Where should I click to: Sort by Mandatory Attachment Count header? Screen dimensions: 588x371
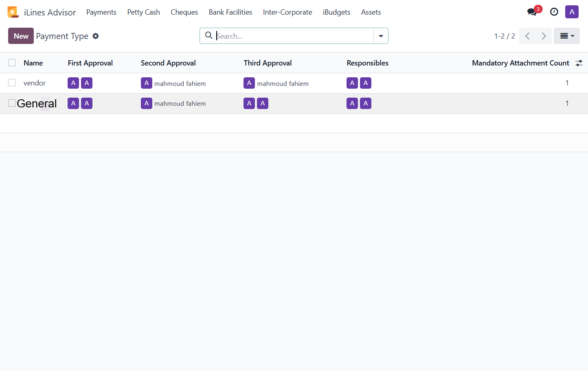coord(520,63)
